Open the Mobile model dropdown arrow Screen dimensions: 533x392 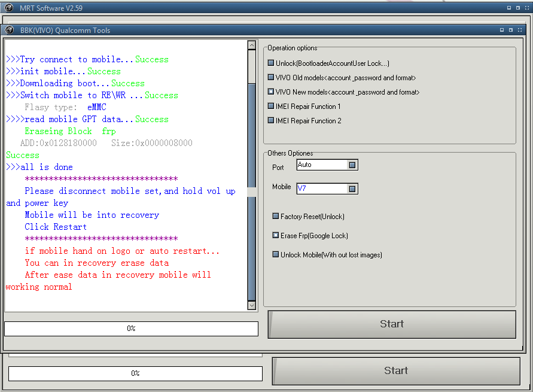(352, 189)
